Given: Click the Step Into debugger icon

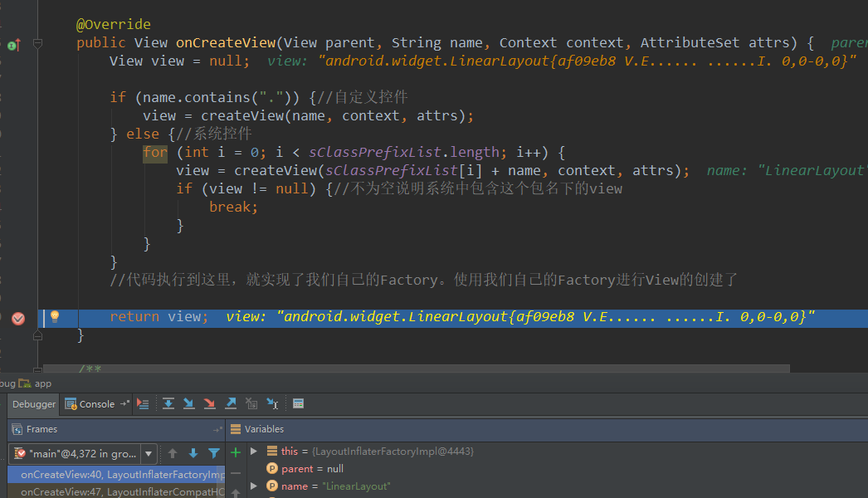Looking at the screenshot, I should tap(188, 404).
